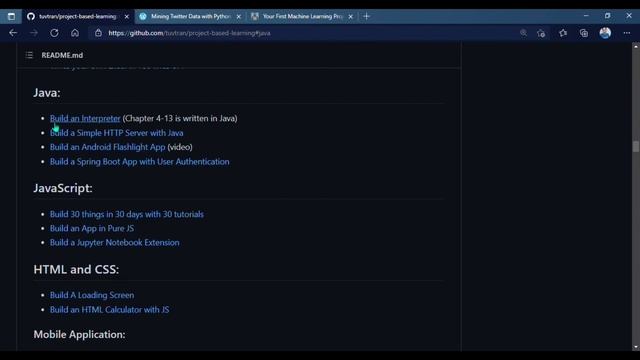Close the project-based-learning tab

tap(127, 17)
